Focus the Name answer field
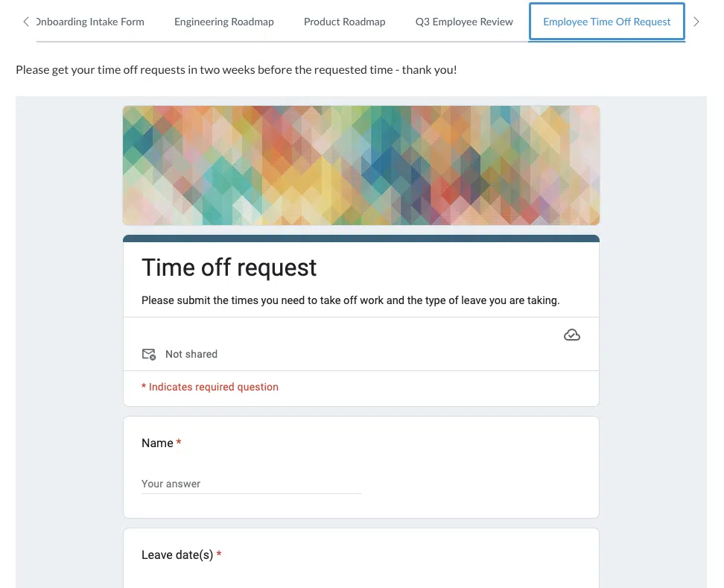 click(251, 484)
